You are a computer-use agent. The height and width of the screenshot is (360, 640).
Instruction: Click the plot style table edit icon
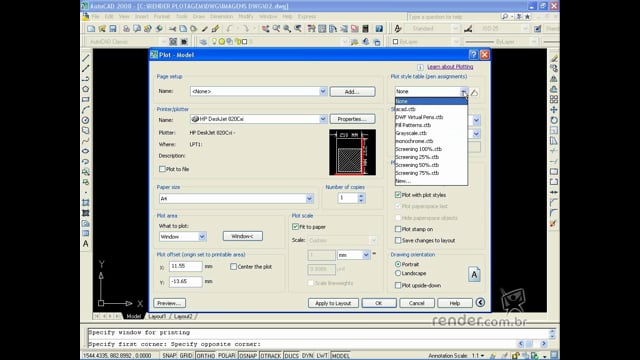(x=474, y=93)
